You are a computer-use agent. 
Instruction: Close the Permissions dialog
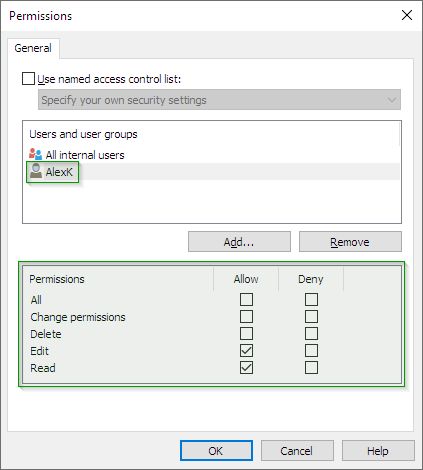pyautogui.click(x=407, y=15)
